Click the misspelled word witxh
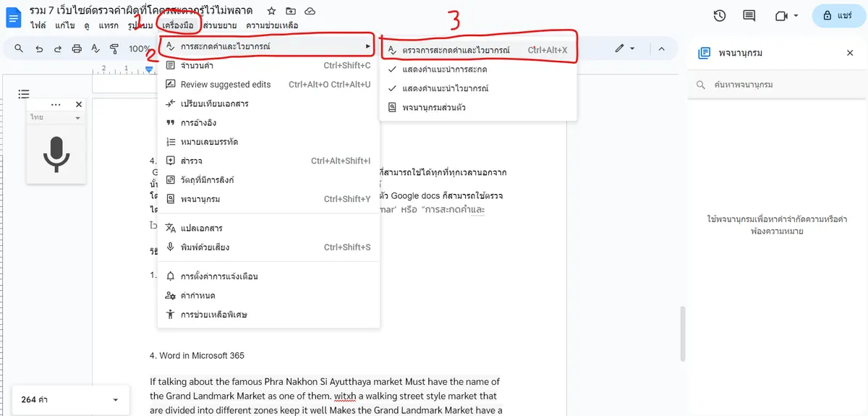Viewport: 868px width, 416px height. [344, 396]
